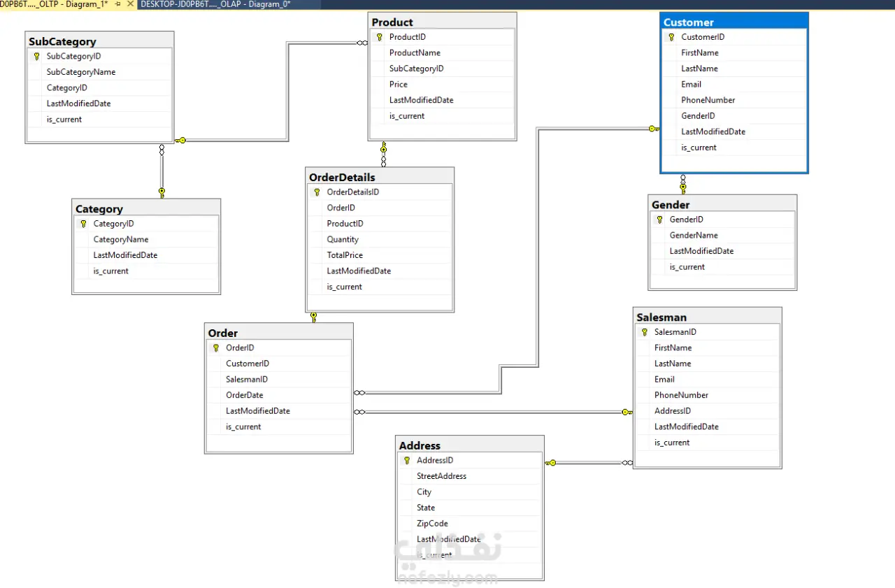Viewport: 895px width, 588px height.
Task: Click the ProductID primary key icon in Product
Action: [x=380, y=38]
